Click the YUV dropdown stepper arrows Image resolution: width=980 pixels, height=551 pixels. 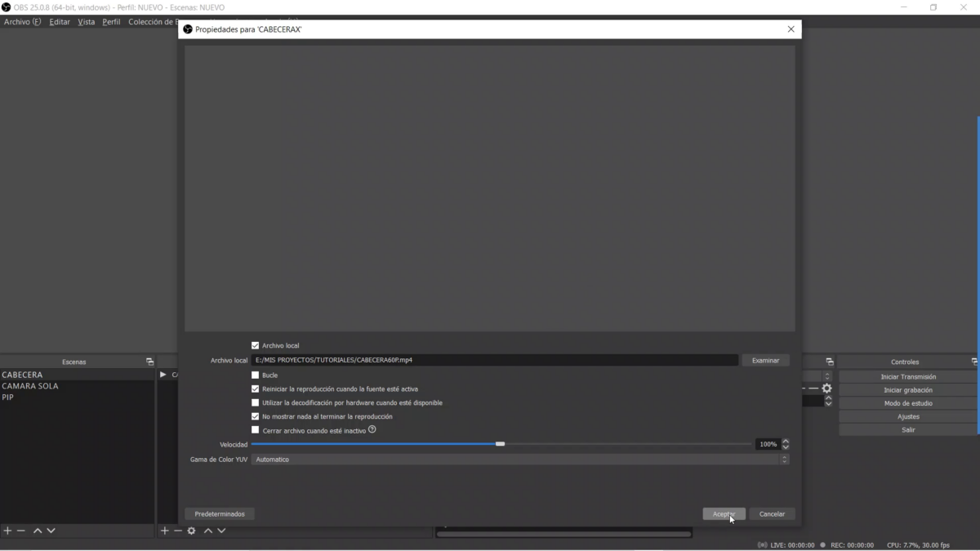click(782, 459)
